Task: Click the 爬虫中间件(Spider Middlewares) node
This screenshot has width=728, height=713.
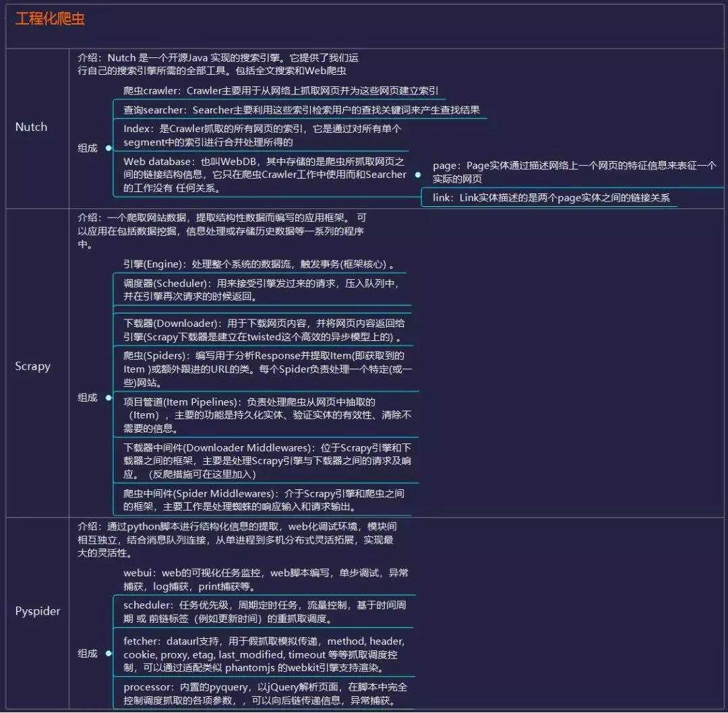Action: (x=264, y=500)
